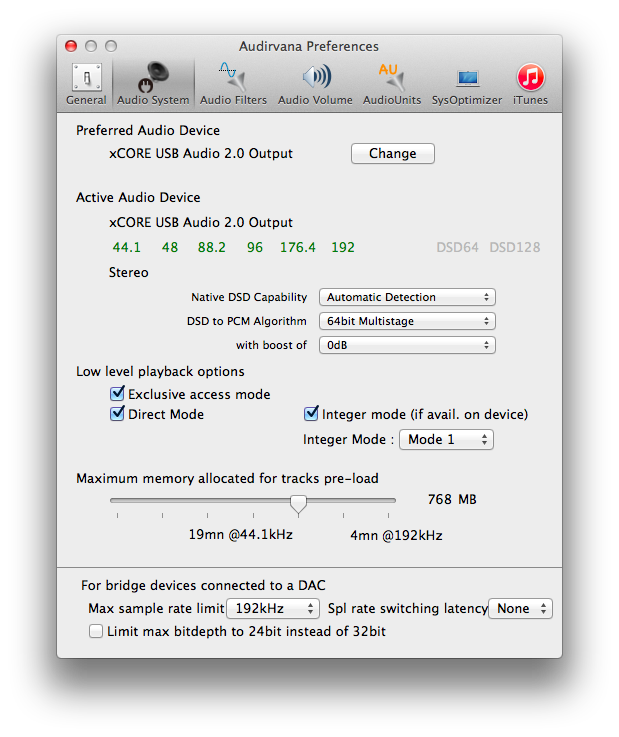The height and width of the screenshot is (737, 619).
Task: Open Integer Mode 'Mode 1' dropdown
Action: 446,439
